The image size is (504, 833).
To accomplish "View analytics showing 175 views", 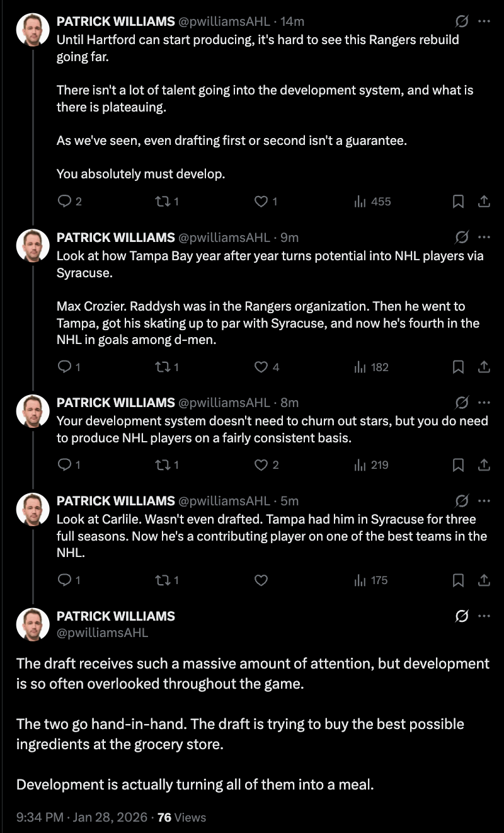I will (x=372, y=580).
